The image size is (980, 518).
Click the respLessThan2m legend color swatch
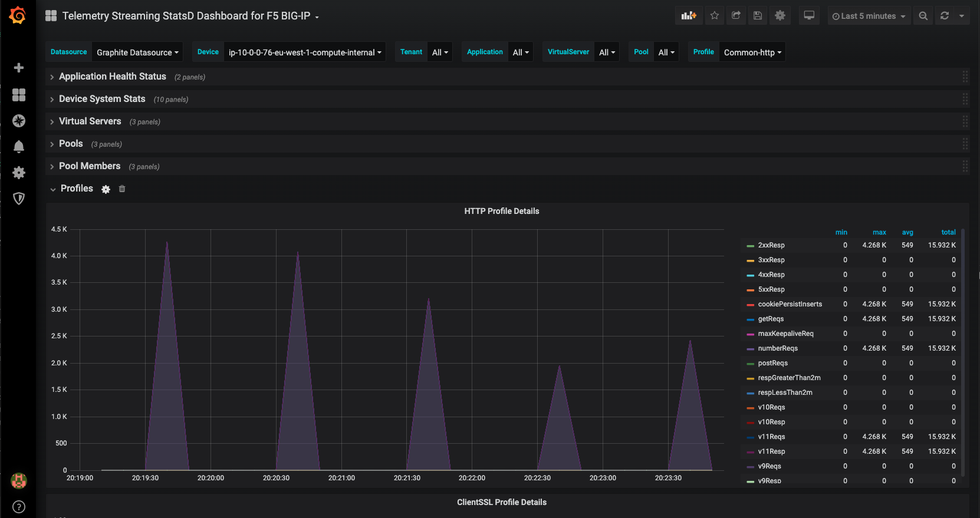pyautogui.click(x=750, y=393)
